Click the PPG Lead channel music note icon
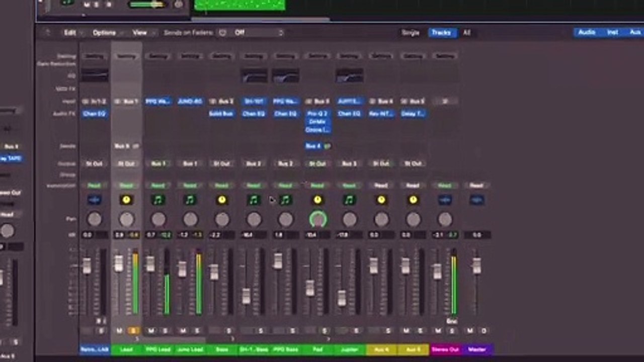Image resolution: width=644 pixels, height=362 pixels. (x=158, y=200)
